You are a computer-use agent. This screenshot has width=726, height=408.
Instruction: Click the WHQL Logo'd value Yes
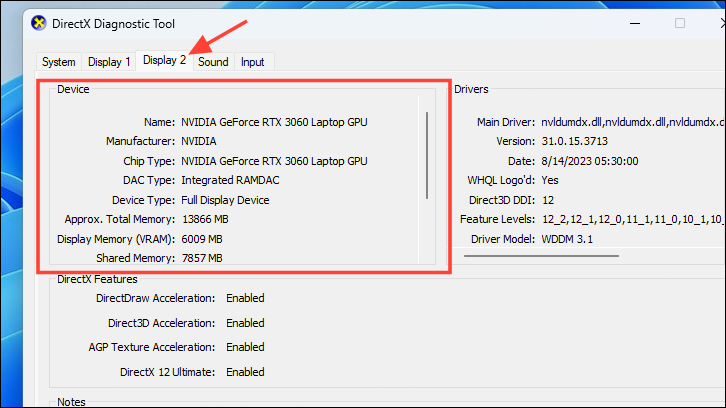550,180
